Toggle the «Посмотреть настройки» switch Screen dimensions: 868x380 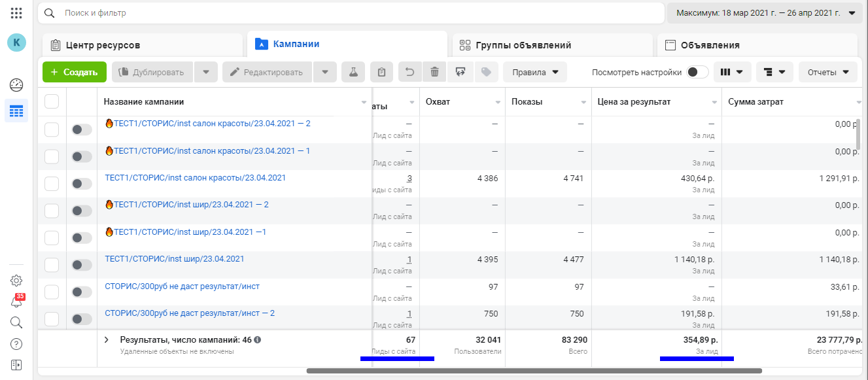[697, 72]
